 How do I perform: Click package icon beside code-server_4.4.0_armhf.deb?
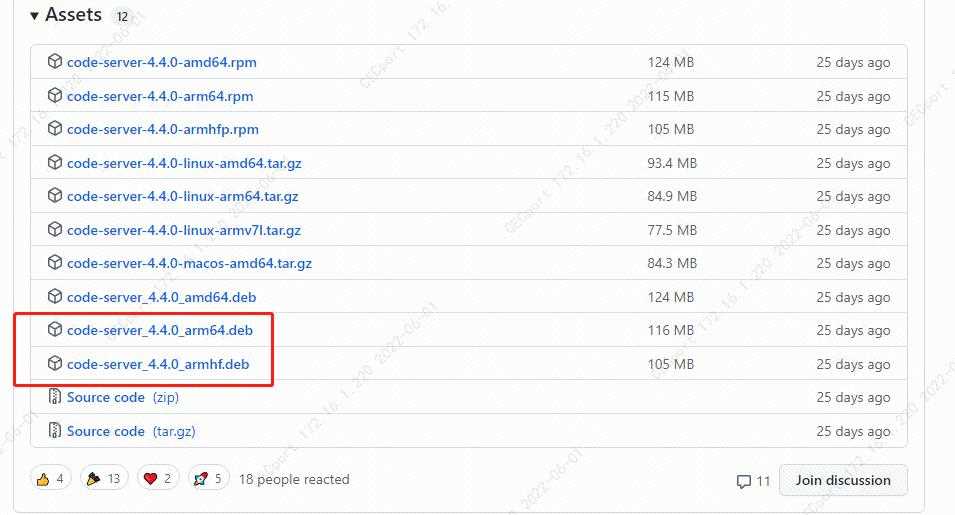click(55, 363)
